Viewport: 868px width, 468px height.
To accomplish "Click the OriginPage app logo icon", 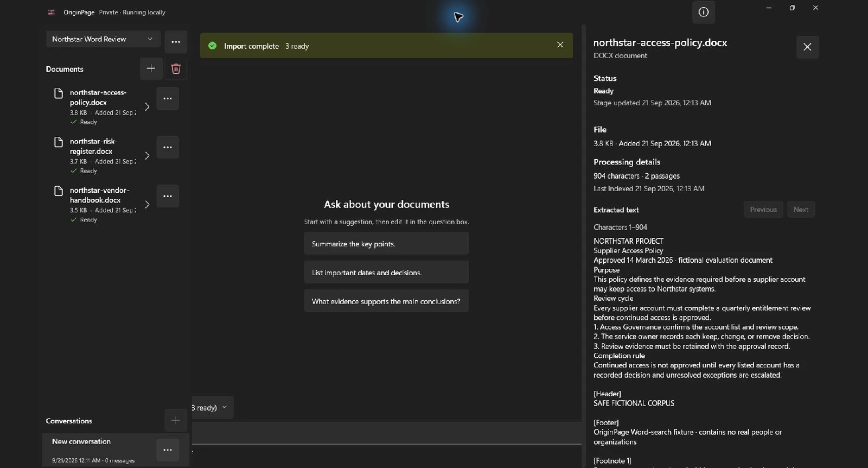I will pyautogui.click(x=52, y=12).
